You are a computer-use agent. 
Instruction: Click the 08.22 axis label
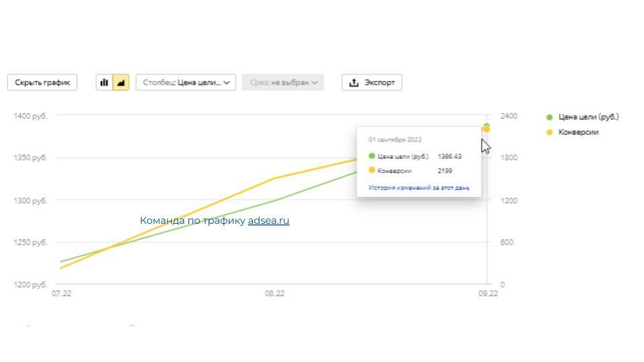coord(274,294)
